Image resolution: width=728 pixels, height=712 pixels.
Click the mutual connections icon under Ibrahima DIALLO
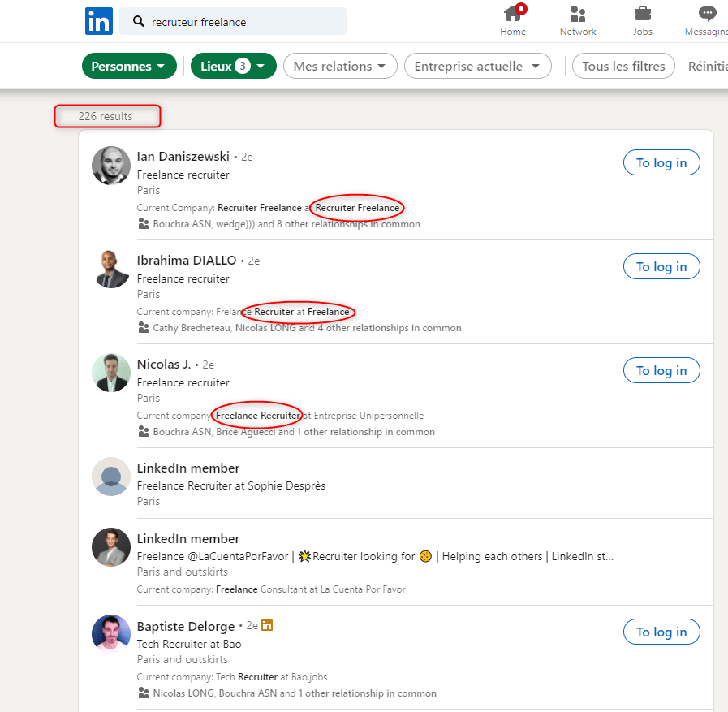[144, 328]
